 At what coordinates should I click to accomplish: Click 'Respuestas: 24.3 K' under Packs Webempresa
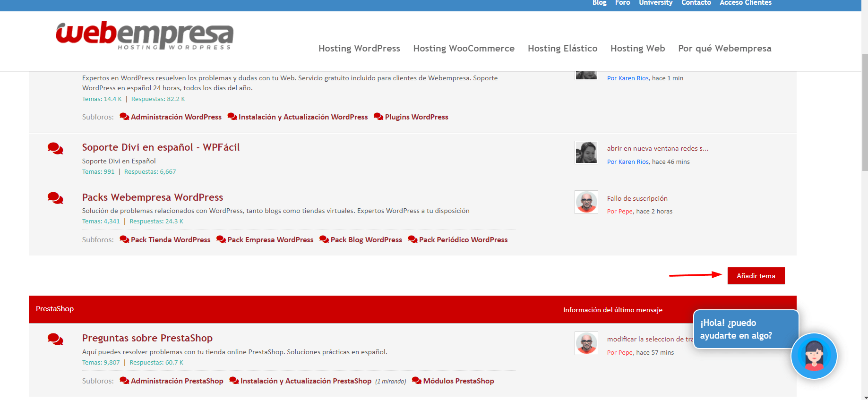pyautogui.click(x=156, y=221)
